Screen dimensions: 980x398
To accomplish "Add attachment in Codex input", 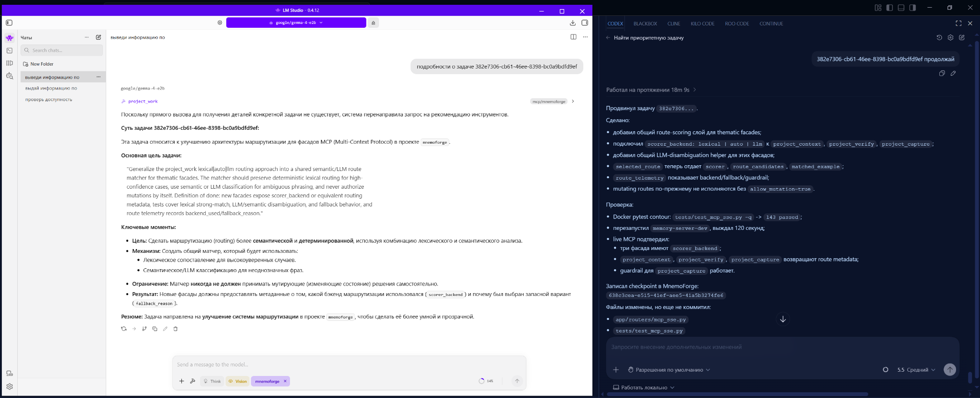I will point(616,370).
